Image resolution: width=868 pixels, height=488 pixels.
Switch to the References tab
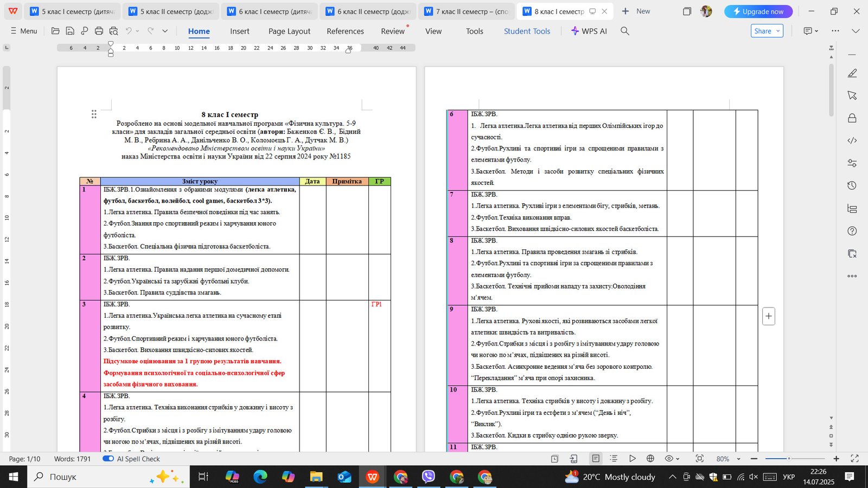click(345, 31)
